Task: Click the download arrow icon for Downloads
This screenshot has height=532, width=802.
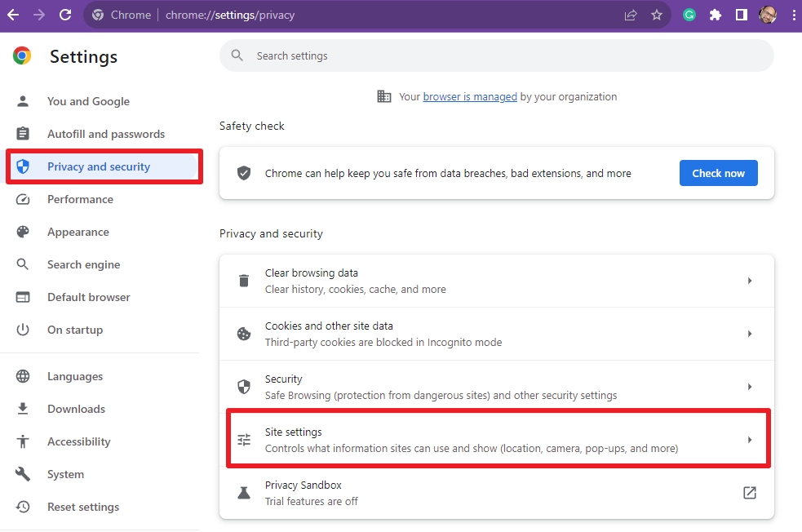Action: (23, 408)
